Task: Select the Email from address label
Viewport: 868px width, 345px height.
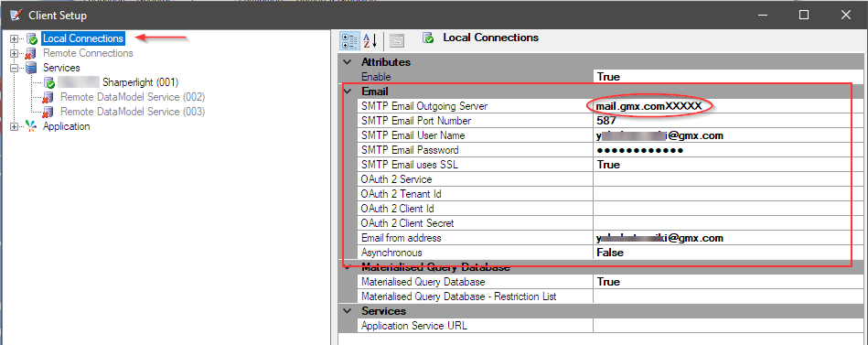Action: click(402, 238)
